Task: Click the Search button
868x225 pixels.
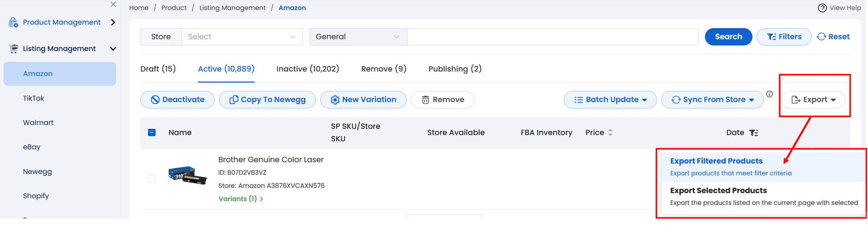Action: (728, 37)
